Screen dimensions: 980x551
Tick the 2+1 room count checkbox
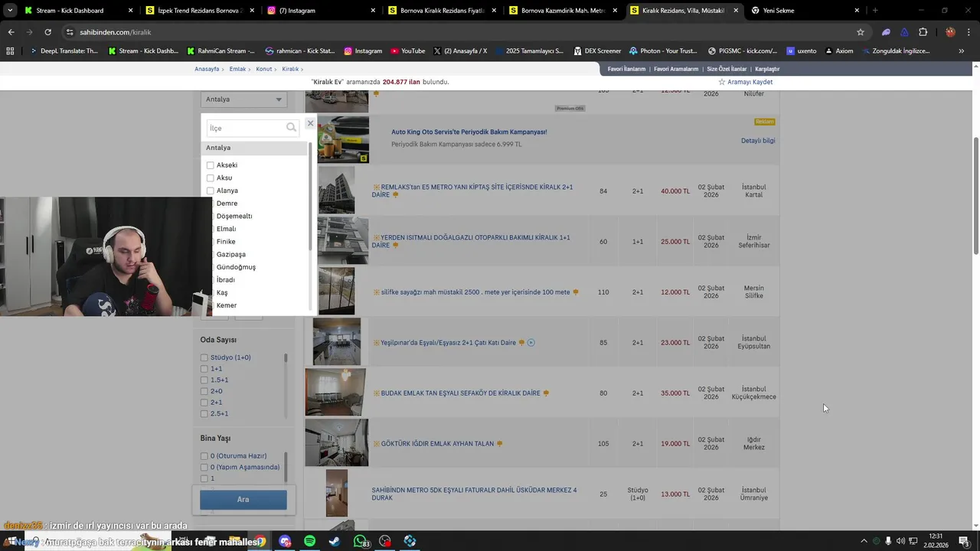point(204,403)
